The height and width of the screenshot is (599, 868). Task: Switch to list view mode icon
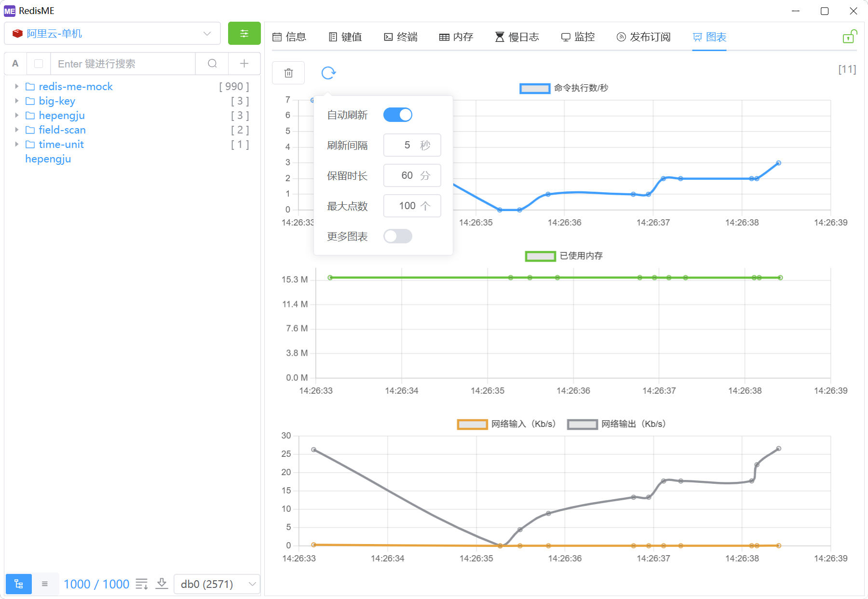[x=45, y=584]
